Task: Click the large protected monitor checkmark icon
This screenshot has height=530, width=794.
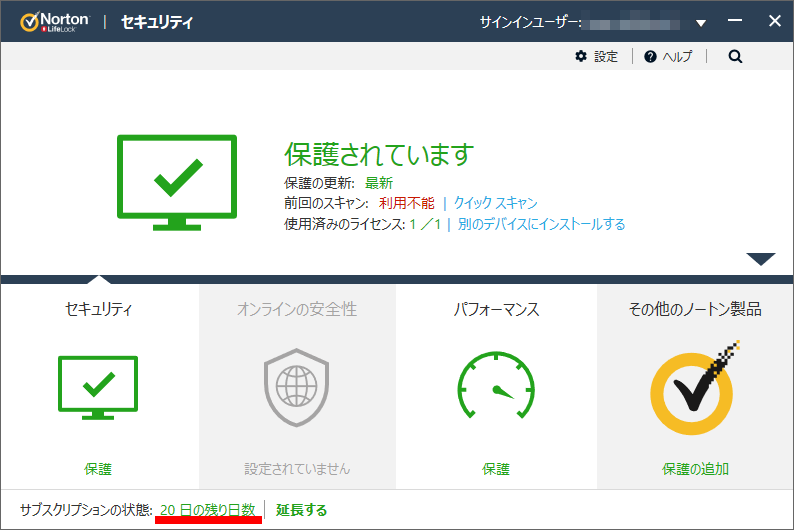Action: pyautogui.click(x=177, y=182)
